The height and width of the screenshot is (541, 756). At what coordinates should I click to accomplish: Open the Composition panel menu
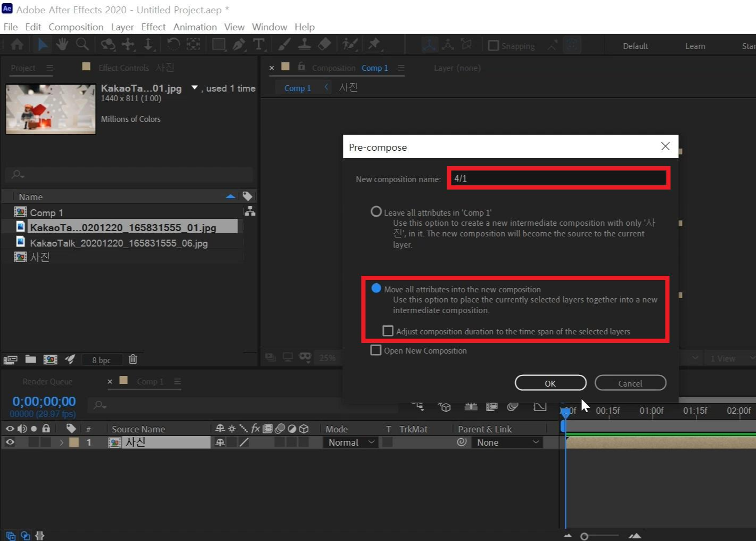click(401, 68)
